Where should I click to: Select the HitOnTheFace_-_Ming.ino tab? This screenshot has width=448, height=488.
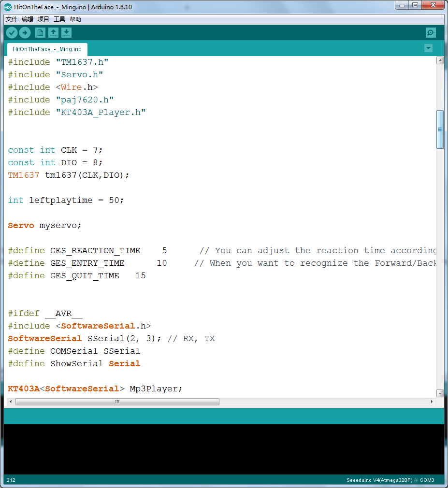point(47,49)
